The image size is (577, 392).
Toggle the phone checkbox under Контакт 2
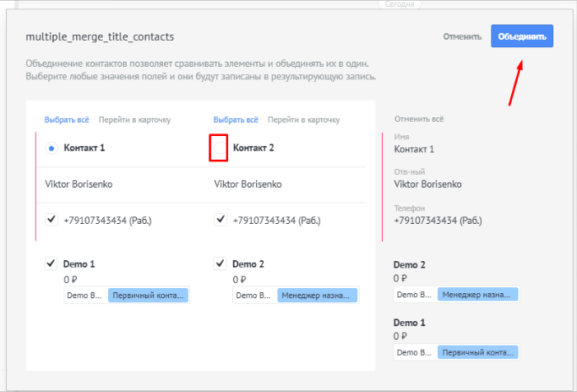pos(220,220)
